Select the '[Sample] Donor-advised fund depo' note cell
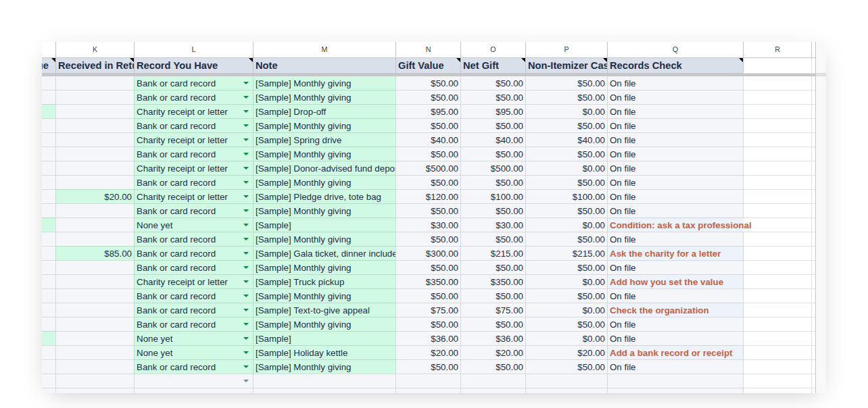 coord(324,169)
